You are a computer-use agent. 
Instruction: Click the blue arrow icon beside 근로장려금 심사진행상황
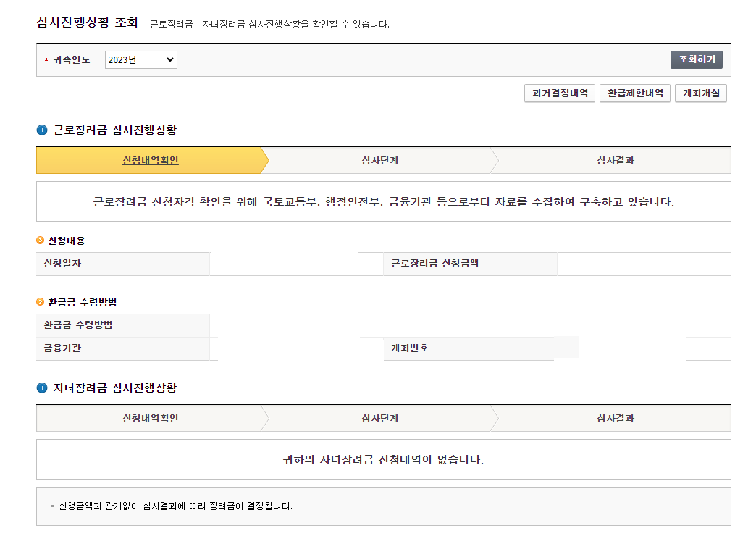click(x=41, y=130)
